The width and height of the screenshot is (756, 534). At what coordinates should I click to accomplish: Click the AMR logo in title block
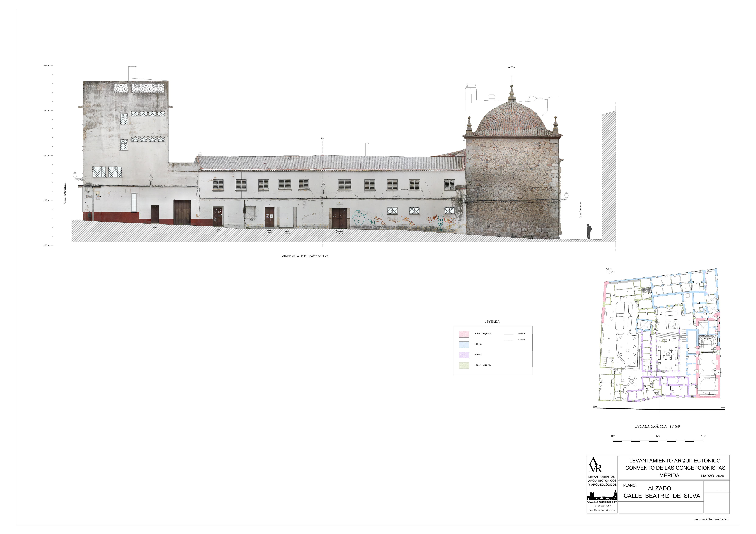pos(595,465)
